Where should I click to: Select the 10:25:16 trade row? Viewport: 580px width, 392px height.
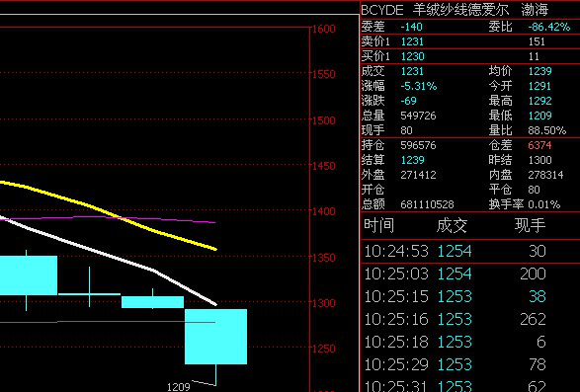(470, 319)
